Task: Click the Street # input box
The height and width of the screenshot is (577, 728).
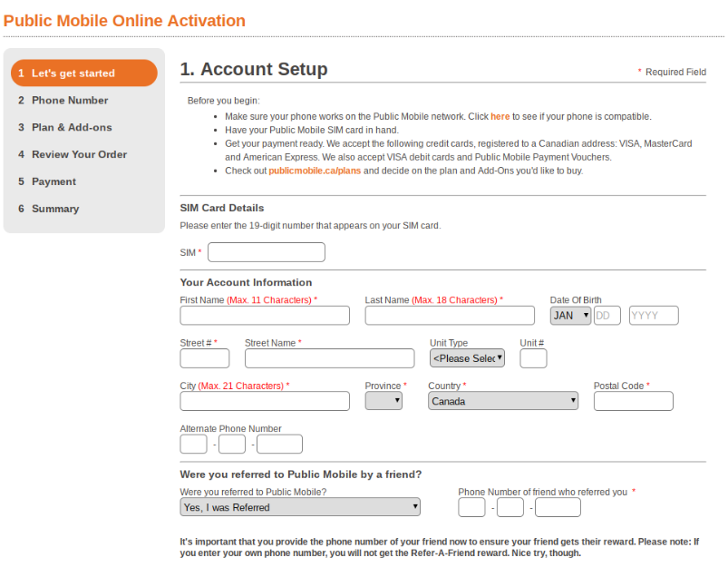Action: [205, 358]
